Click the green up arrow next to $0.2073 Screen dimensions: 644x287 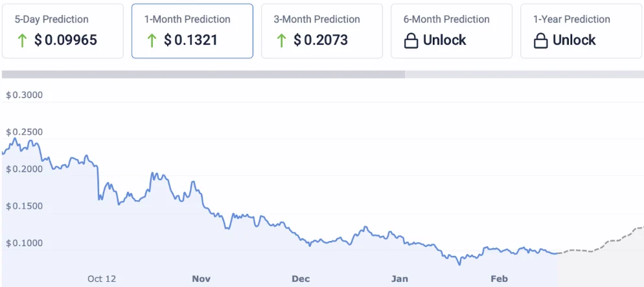point(281,41)
